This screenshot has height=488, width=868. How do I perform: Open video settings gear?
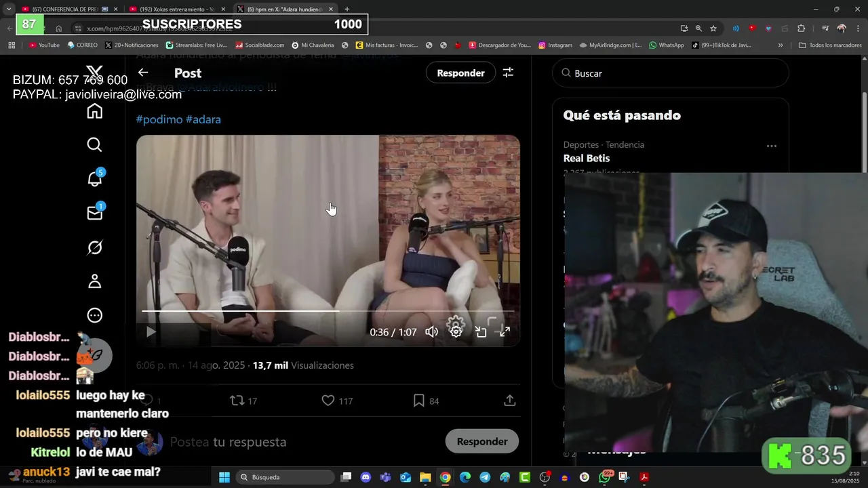click(456, 331)
